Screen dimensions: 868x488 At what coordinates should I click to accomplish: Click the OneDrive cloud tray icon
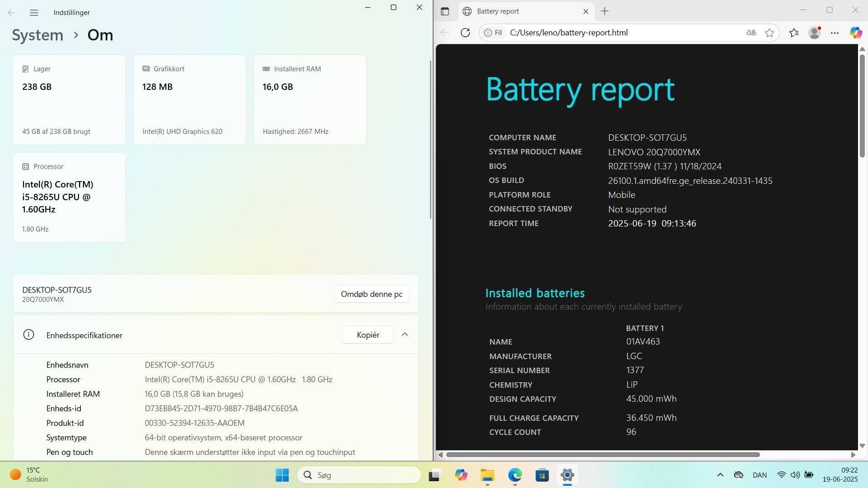pyautogui.click(x=739, y=475)
